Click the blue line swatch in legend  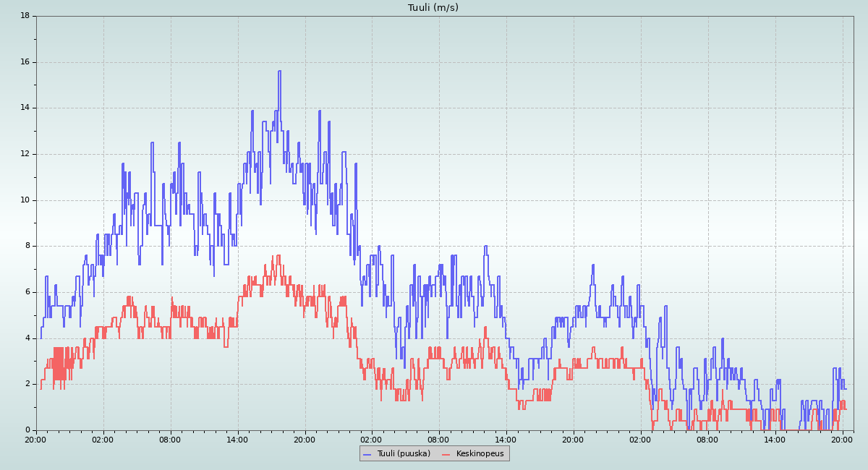coord(367,454)
